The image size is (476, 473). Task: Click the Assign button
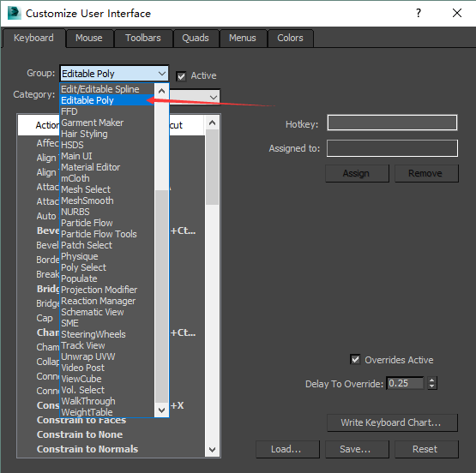357,173
